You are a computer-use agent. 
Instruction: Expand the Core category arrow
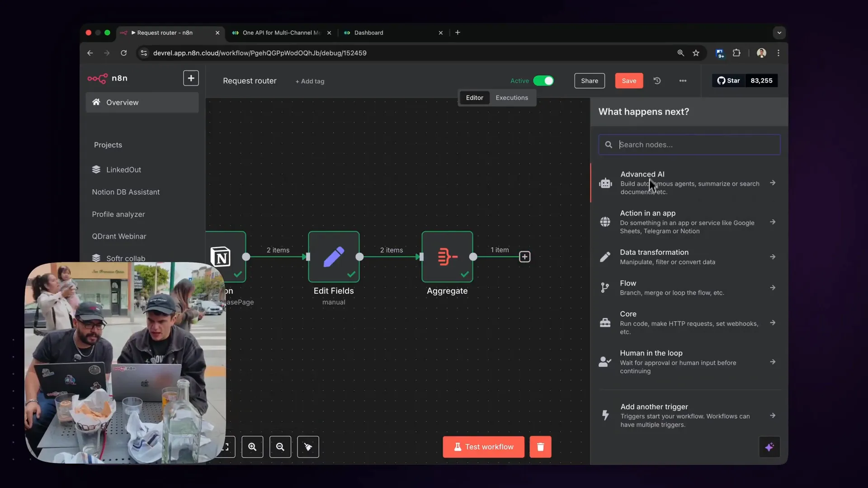(x=773, y=323)
